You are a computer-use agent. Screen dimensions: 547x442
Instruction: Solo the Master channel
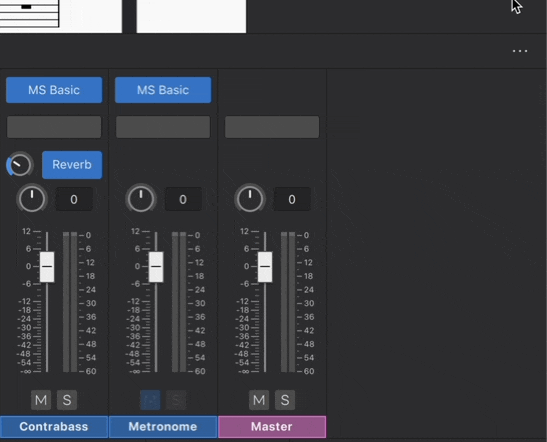pos(285,400)
